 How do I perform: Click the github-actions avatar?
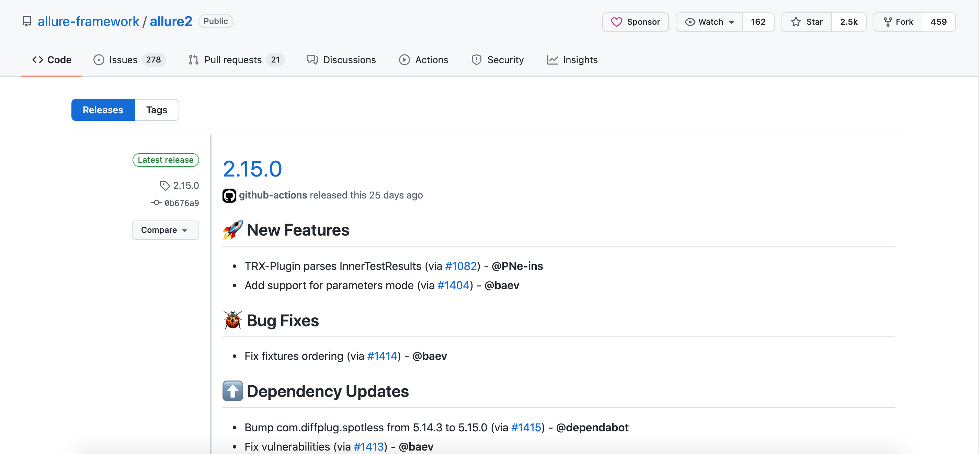(229, 196)
